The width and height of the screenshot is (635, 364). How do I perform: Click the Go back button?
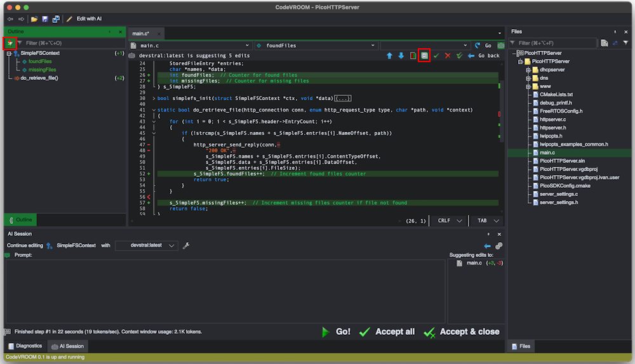coord(484,56)
